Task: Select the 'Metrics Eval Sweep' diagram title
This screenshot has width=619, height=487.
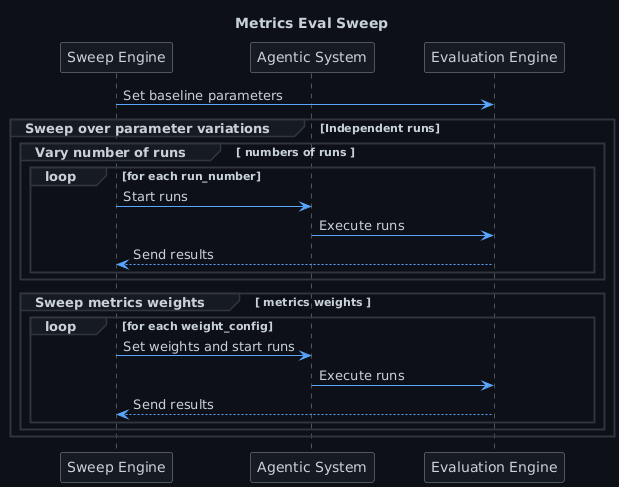Action: (311, 23)
